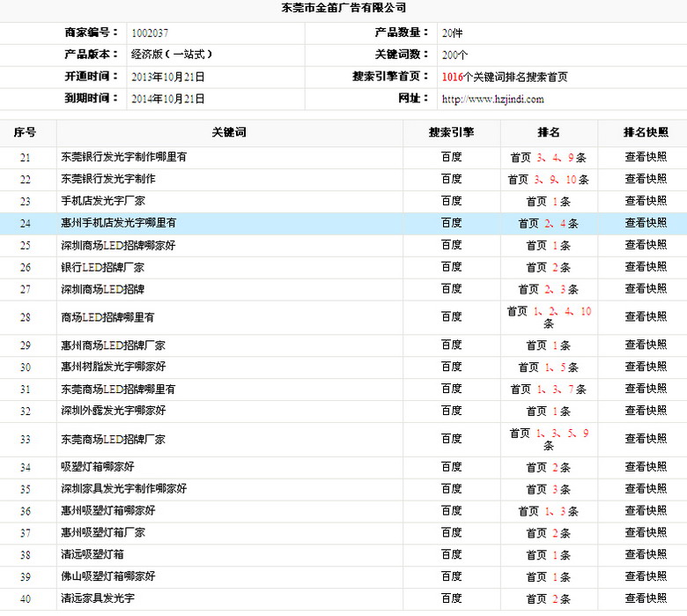Screen dimensions: 687x616
Task: View snapshot for 深圳商场LED招牌哪家好
Action: pos(646,245)
